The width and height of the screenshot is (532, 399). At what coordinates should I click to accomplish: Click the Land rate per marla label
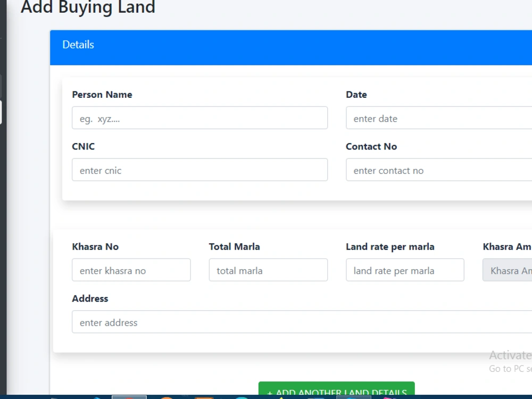[390, 247]
